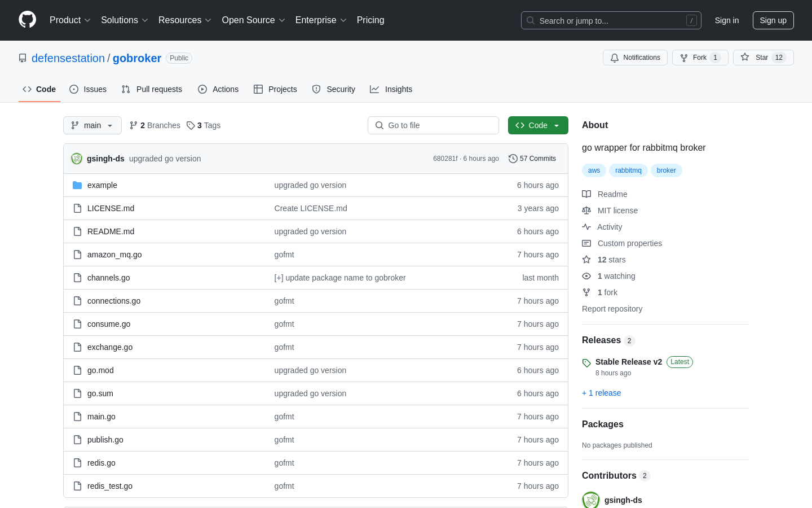Click the star icon to star repository
Screen dimensions: 812x508
745,57
